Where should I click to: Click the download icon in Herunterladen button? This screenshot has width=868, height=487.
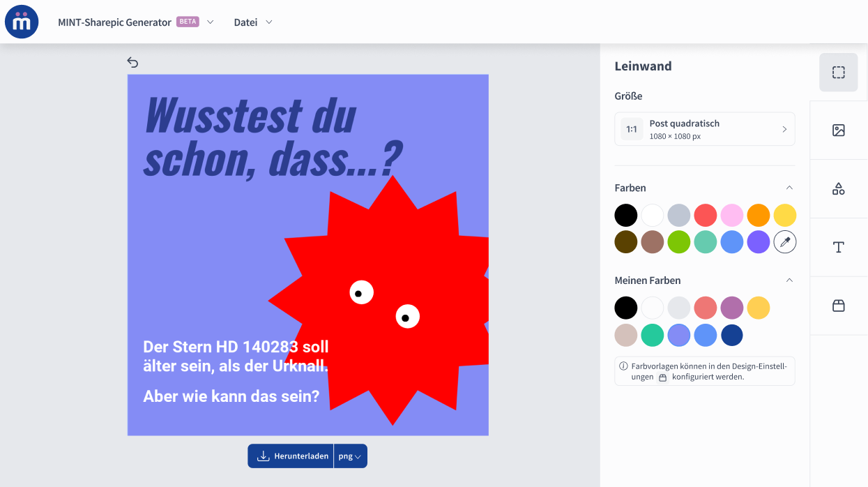tap(263, 456)
